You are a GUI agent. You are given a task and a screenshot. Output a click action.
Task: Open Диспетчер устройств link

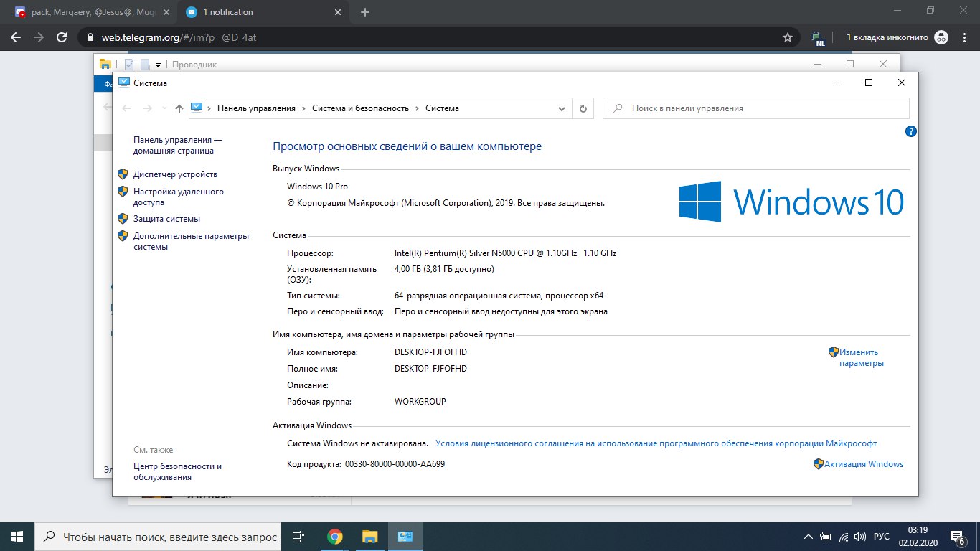175,174
